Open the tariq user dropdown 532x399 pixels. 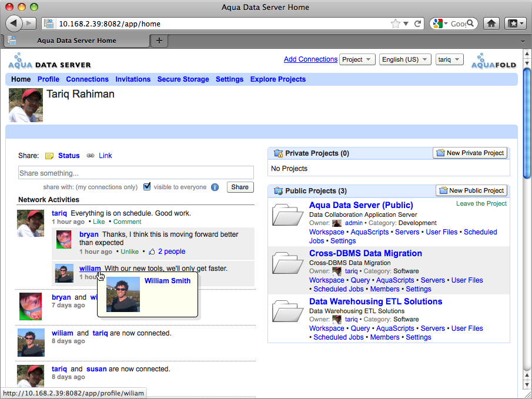(x=450, y=59)
